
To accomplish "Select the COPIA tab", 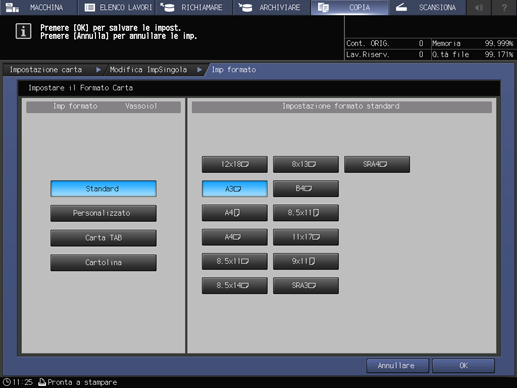I will (349, 7).
